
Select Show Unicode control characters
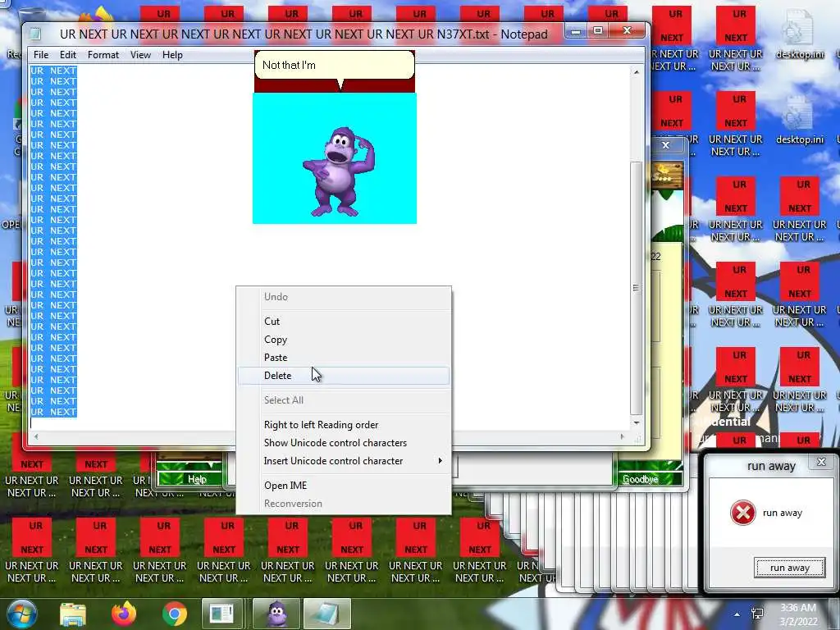click(344, 443)
